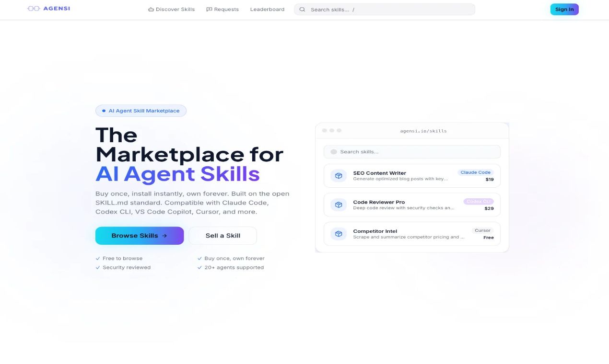
Task: Click the flame icon beside Discover Skills
Action: [x=151, y=9]
